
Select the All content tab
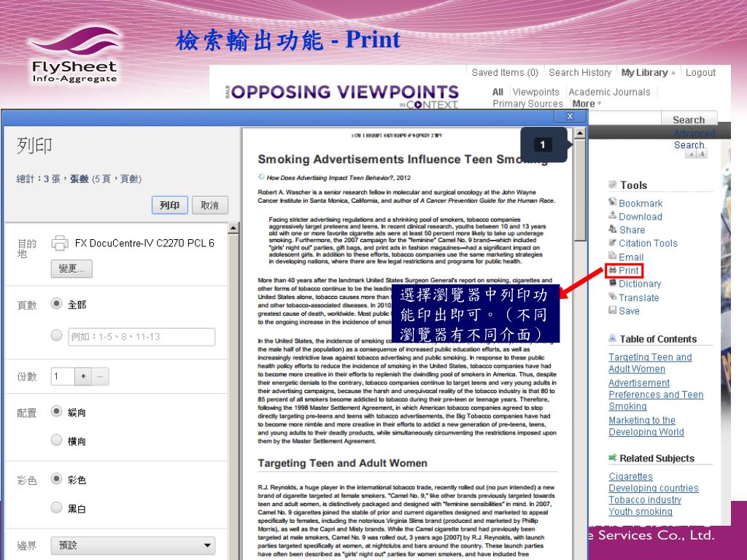click(498, 92)
